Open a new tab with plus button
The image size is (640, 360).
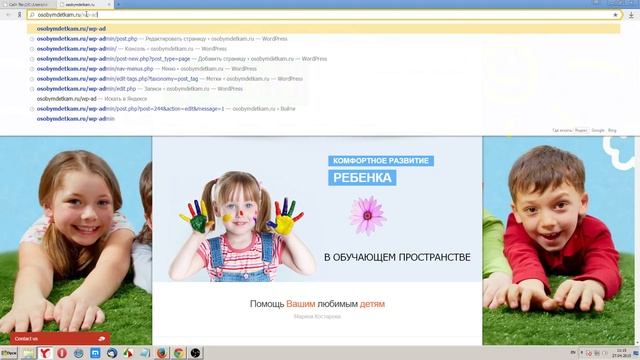pyautogui.click(x=118, y=4)
